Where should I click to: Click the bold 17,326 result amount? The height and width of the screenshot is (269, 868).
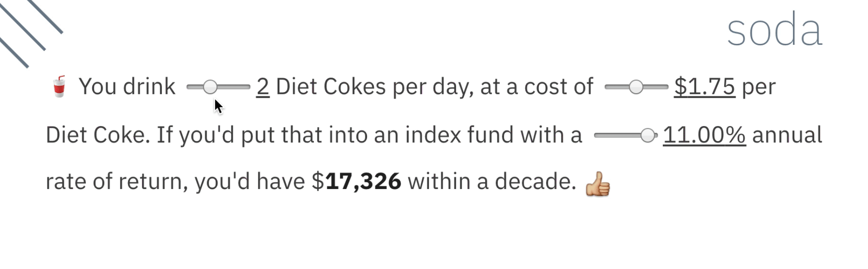[x=363, y=182]
